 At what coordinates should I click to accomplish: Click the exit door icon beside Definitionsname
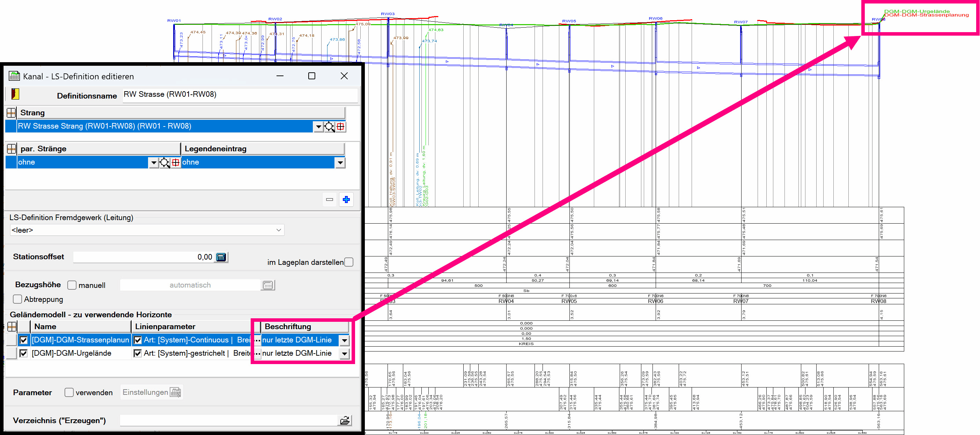(15, 94)
